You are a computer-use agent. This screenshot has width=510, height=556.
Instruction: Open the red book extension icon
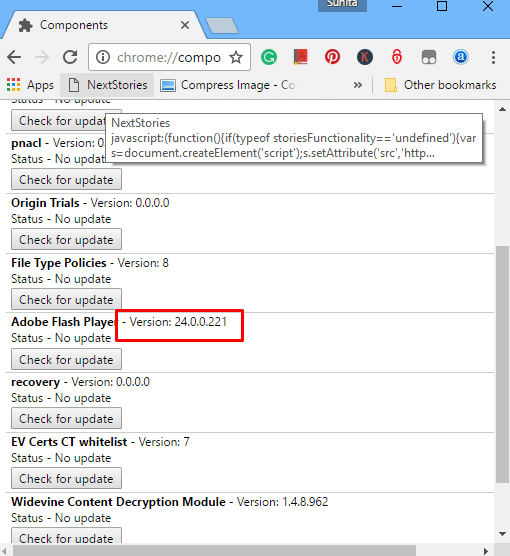pos(300,57)
